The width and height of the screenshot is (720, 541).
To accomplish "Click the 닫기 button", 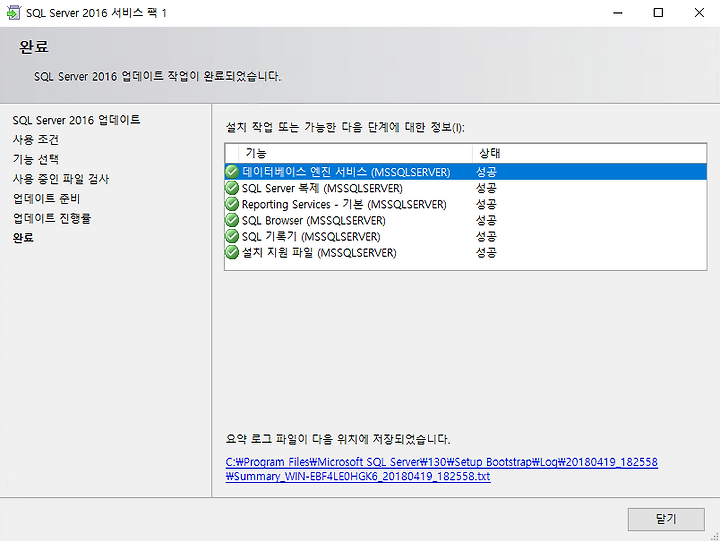I will pyautogui.click(x=666, y=519).
